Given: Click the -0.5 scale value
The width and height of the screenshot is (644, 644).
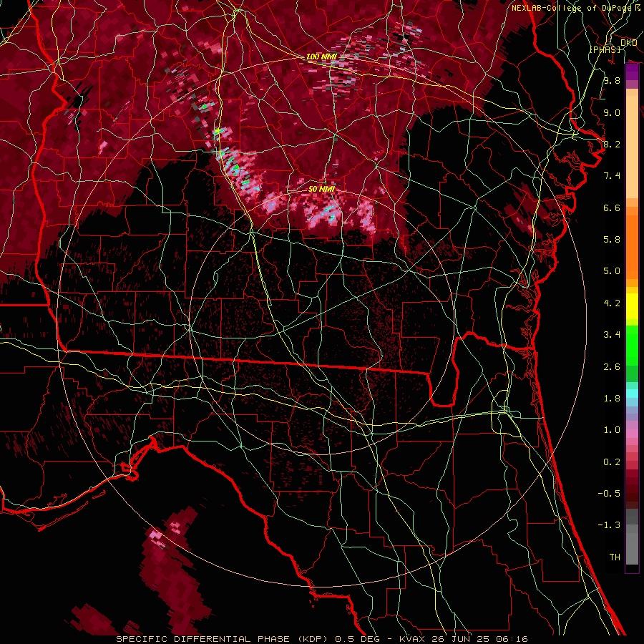Looking at the screenshot, I should point(609,494).
